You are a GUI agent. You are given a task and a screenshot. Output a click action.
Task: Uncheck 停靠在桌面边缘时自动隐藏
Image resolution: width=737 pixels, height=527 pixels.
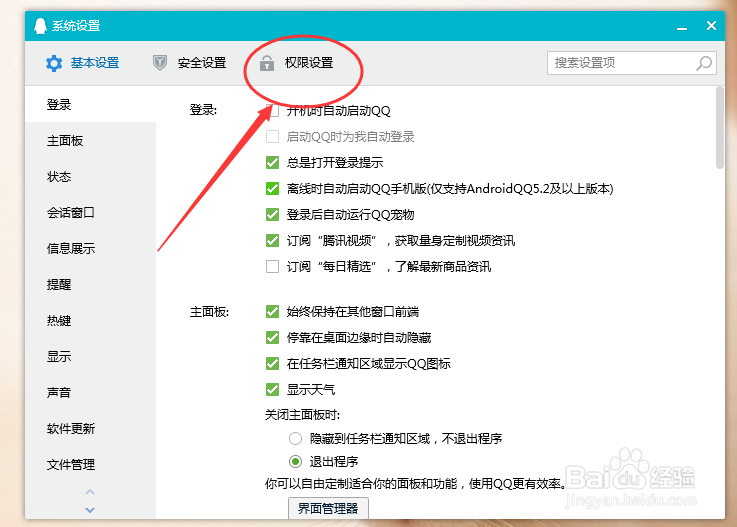pyautogui.click(x=273, y=338)
